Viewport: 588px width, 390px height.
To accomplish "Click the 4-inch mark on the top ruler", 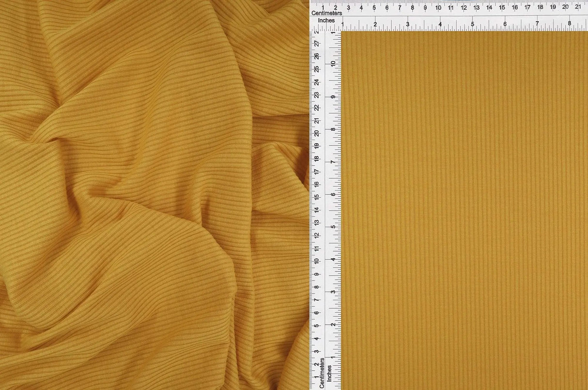I will coord(440,23).
